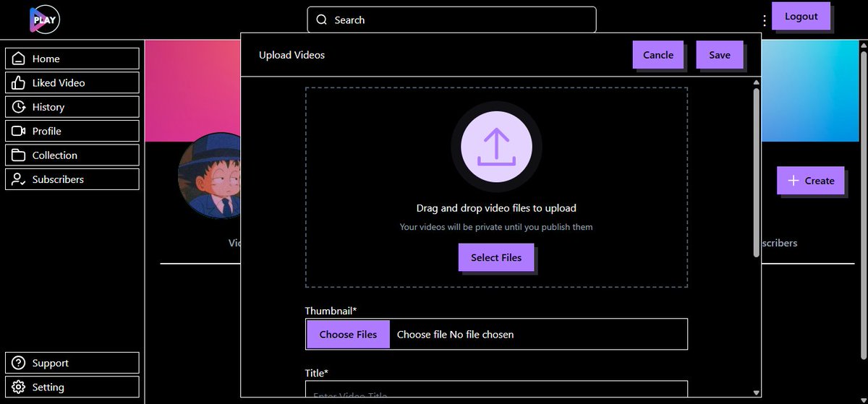Click the Select Files button
The height and width of the screenshot is (404, 868).
(x=496, y=257)
